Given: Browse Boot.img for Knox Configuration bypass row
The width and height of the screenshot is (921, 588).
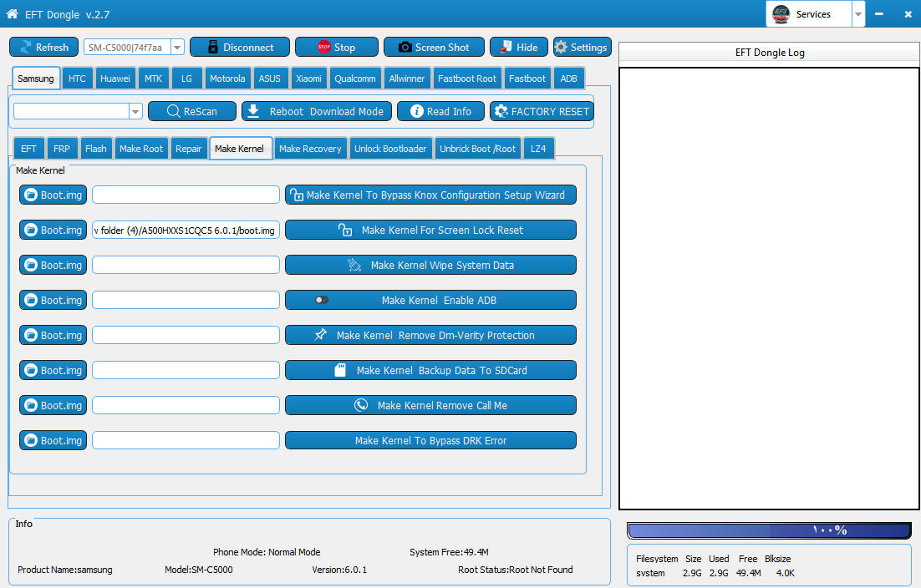Looking at the screenshot, I should tap(53, 195).
